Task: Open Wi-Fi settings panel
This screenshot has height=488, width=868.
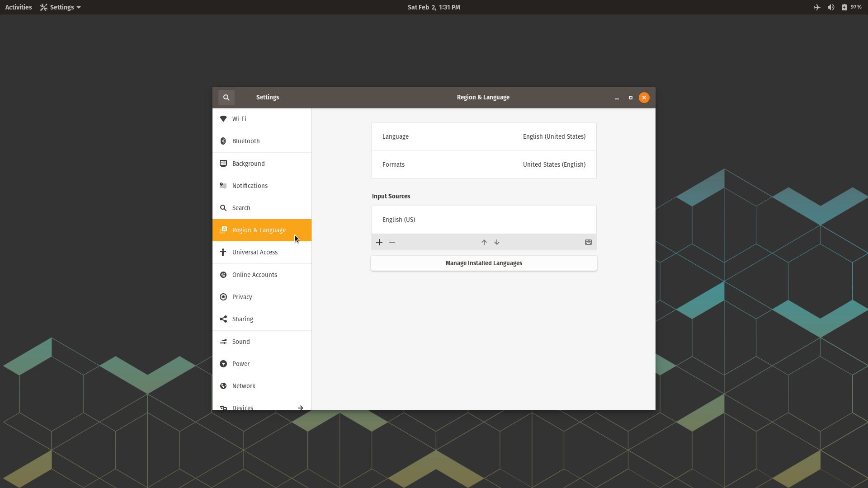Action: pos(262,119)
